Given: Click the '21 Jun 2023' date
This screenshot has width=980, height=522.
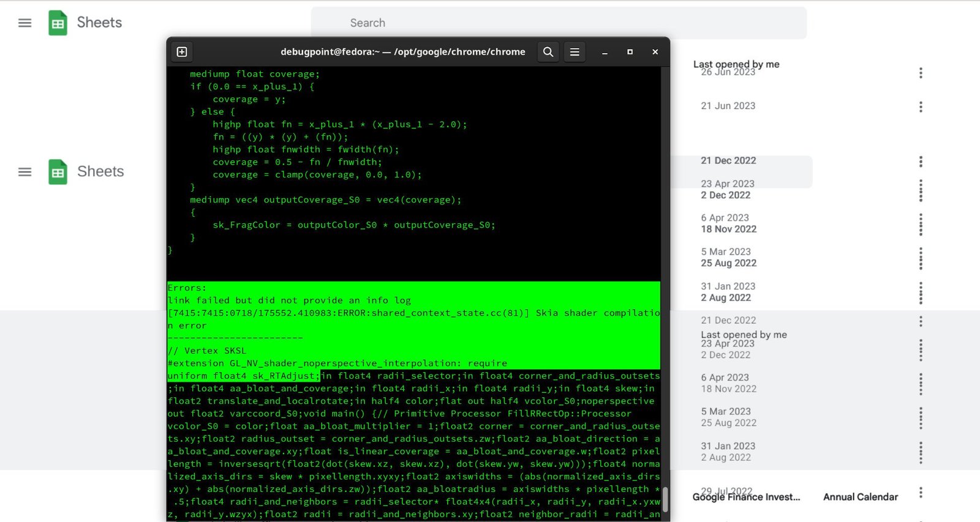Looking at the screenshot, I should (728, 106).
